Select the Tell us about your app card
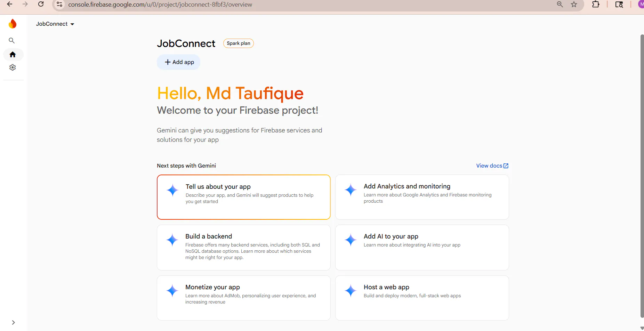This screenshot has width=644, height=331. [x=244, y=197]
